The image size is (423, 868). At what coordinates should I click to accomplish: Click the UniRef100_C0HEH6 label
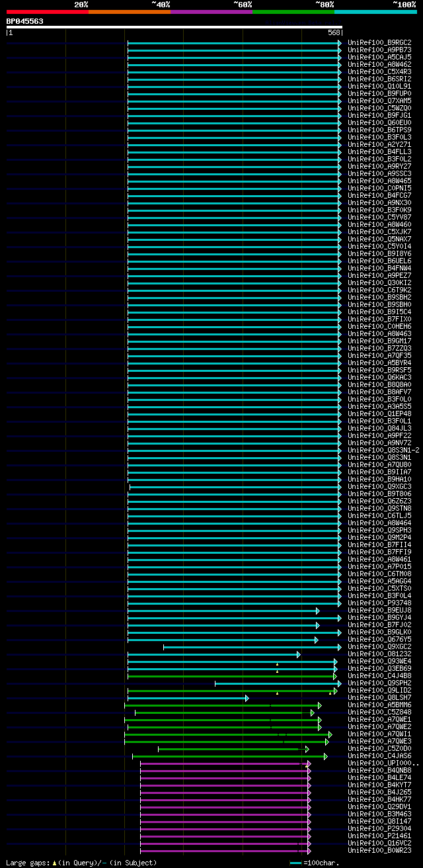click(379, 326)
